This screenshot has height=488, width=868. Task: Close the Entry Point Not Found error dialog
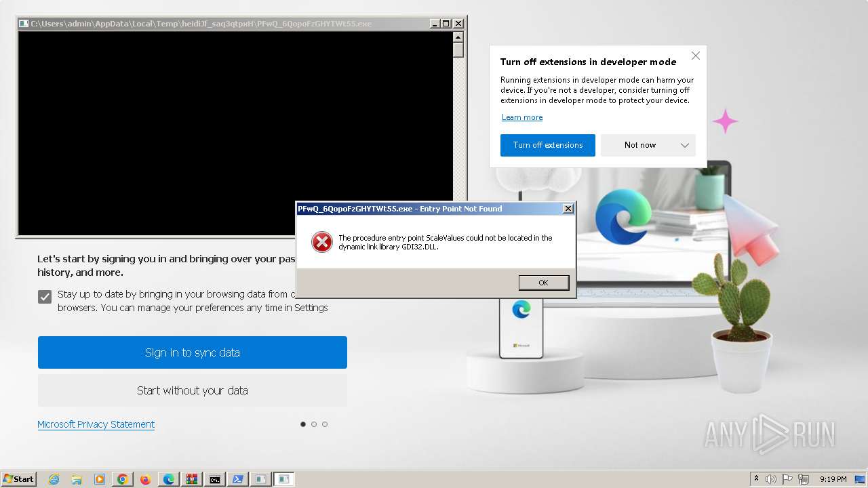click(568, 209)
